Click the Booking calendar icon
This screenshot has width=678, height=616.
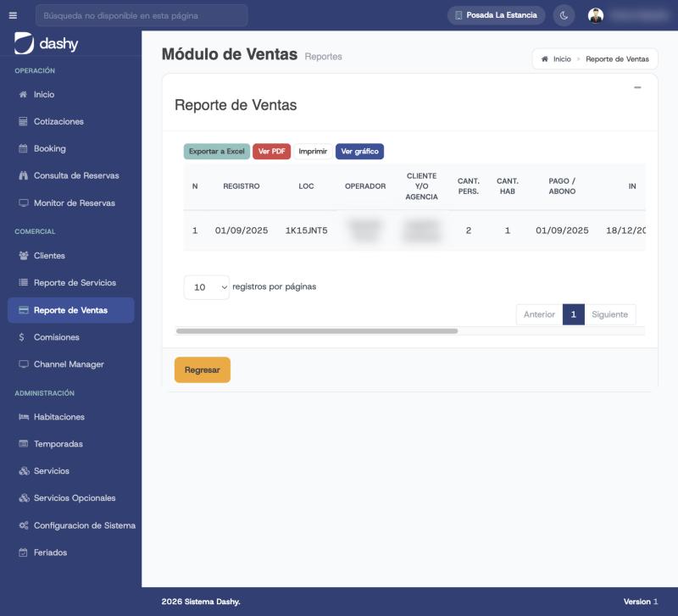coord(24,149)
